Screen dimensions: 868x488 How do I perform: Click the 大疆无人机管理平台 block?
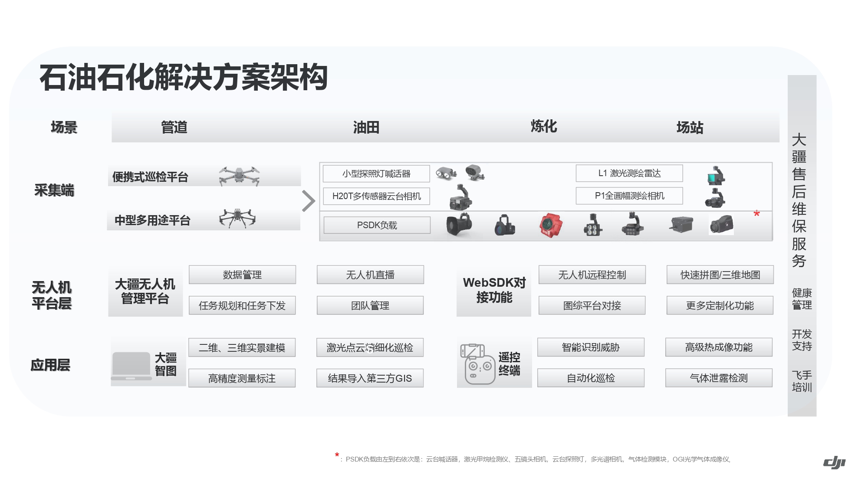(145, 291)
